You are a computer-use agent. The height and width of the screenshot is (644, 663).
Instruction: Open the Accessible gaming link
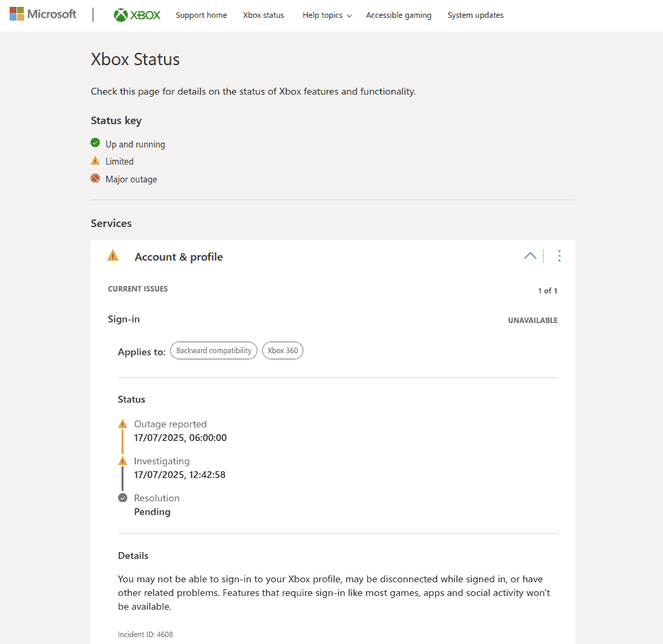(399, 15)
